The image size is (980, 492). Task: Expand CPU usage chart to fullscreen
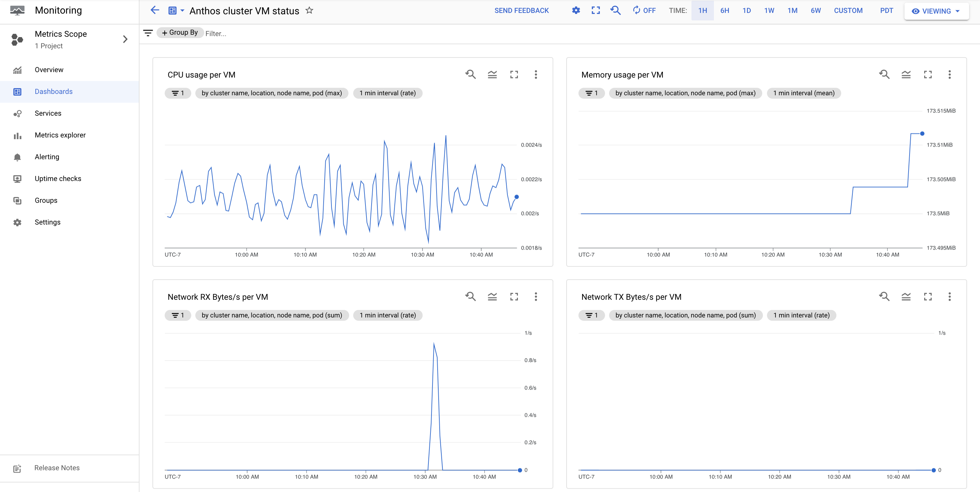tap(514, 75)
